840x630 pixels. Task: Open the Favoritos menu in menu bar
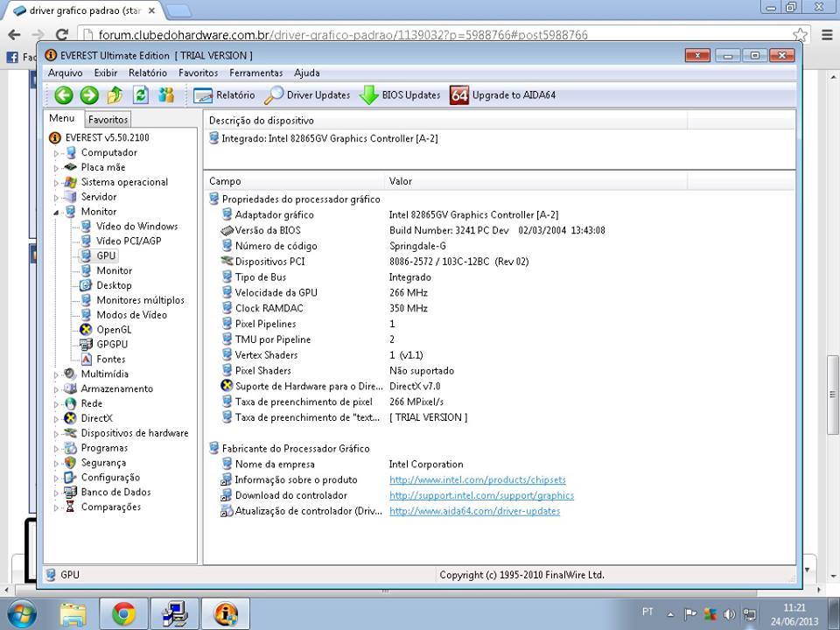tap(199, 73)
